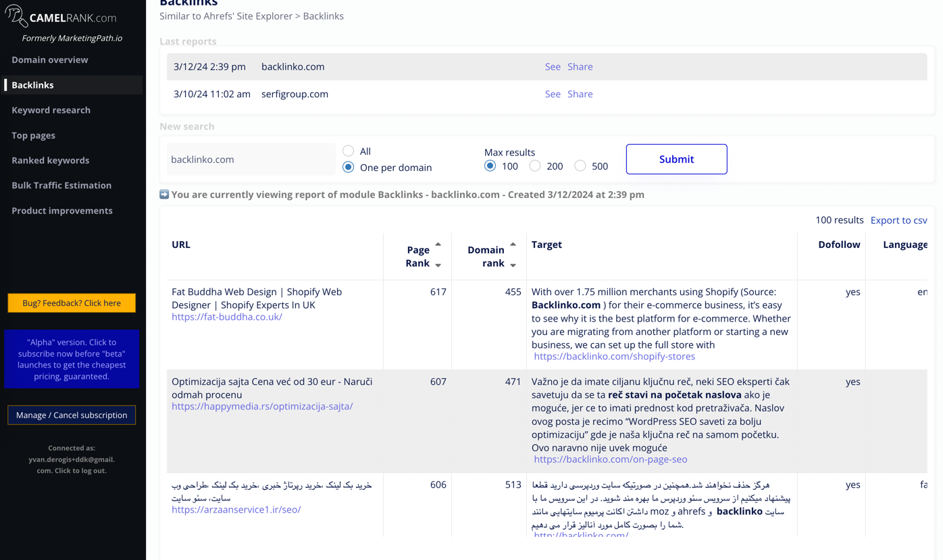Click Share for serfigroup.com report
The height and width of the screenshot is (560, 943).
click(x=580, y=94)
